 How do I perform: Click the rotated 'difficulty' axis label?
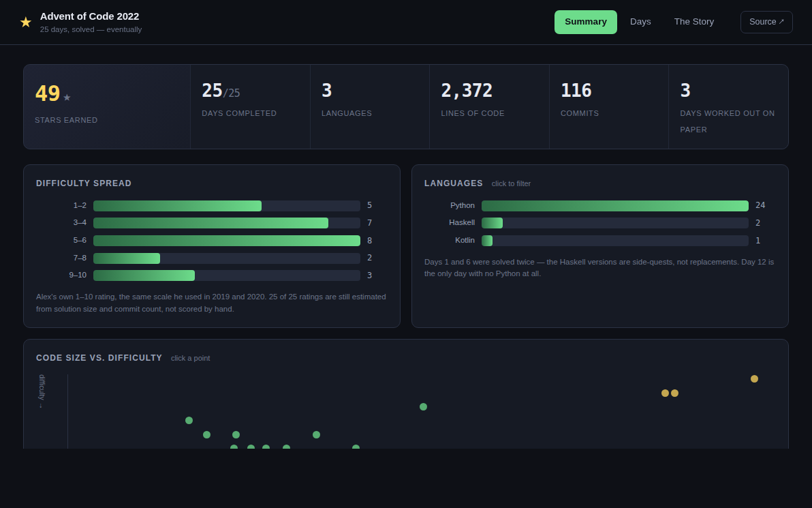pyautogui.click(x=42, y=391)
